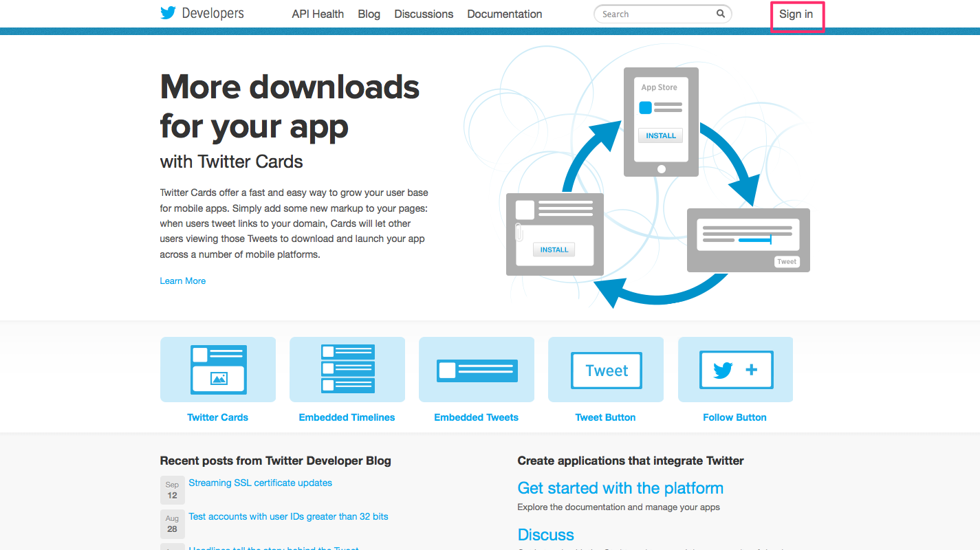The width and height of the screenshot is (980, 550).
Task: Click Explore the documentation and manage your apps
Action: (619, 507)
